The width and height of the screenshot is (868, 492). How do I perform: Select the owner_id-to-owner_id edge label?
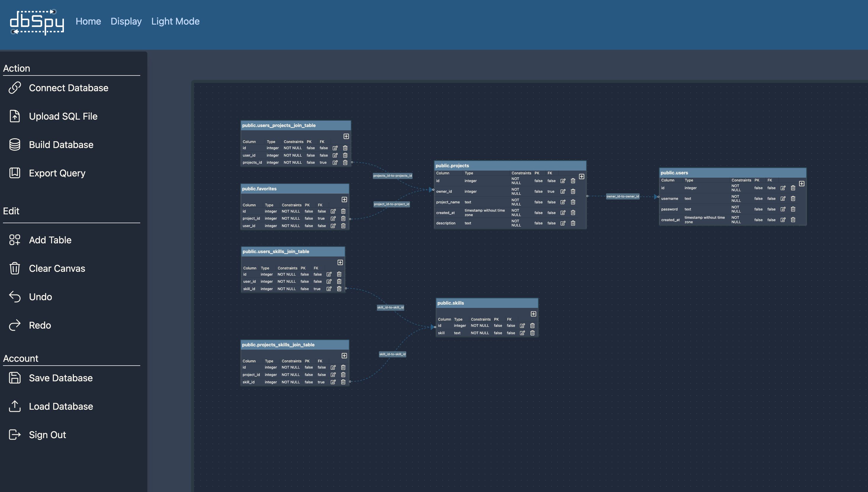622,196
